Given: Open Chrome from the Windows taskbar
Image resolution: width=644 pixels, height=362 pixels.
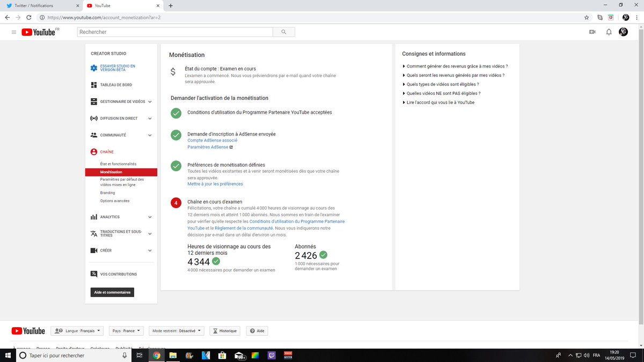Looking at the screenshot, I should coord(157,356).
